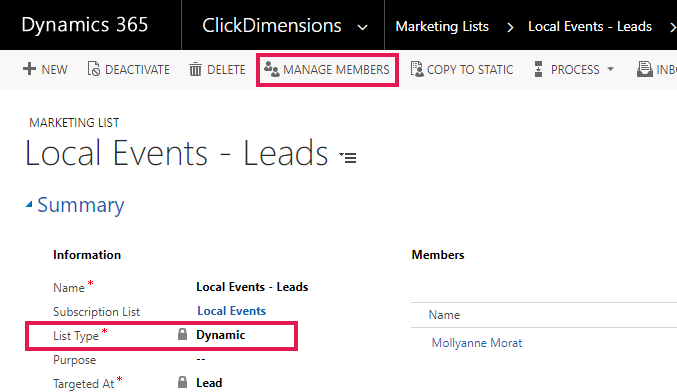Click the Targeted At field label
The width and height of the screenshot is (677, 392).
coord(83,384)
